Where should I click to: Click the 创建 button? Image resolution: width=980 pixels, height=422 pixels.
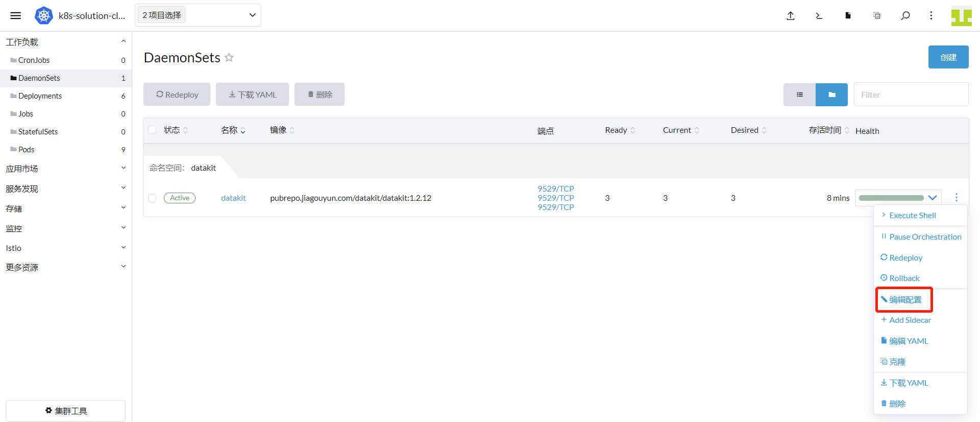pos(948,57)
